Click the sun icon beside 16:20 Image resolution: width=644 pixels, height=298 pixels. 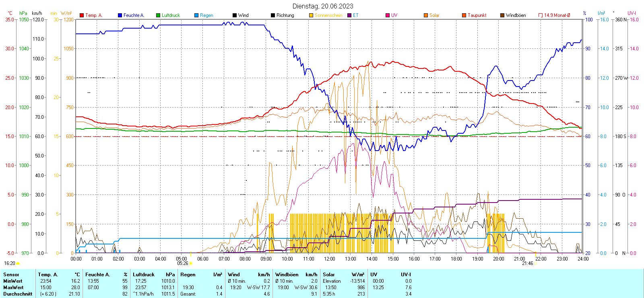pyautogui.click(x=18, y=263)
